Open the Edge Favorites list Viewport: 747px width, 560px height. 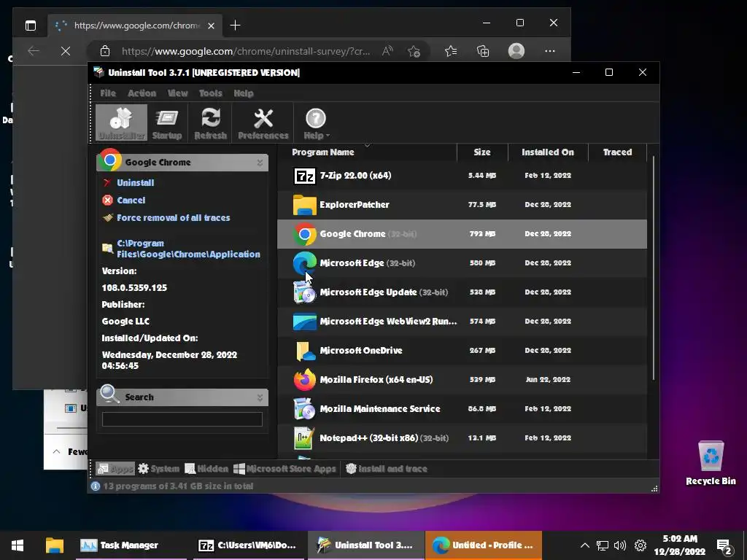click(x=451, y=51)
